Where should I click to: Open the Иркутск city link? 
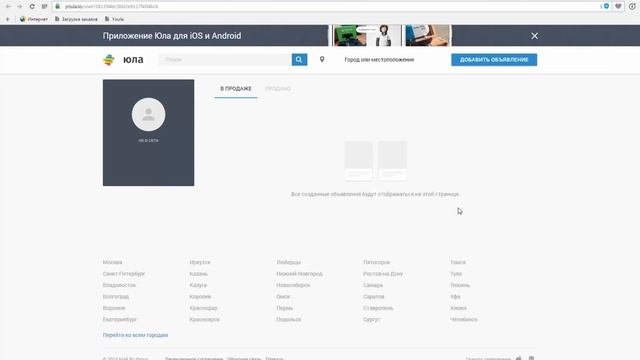[x=200, y=262]
